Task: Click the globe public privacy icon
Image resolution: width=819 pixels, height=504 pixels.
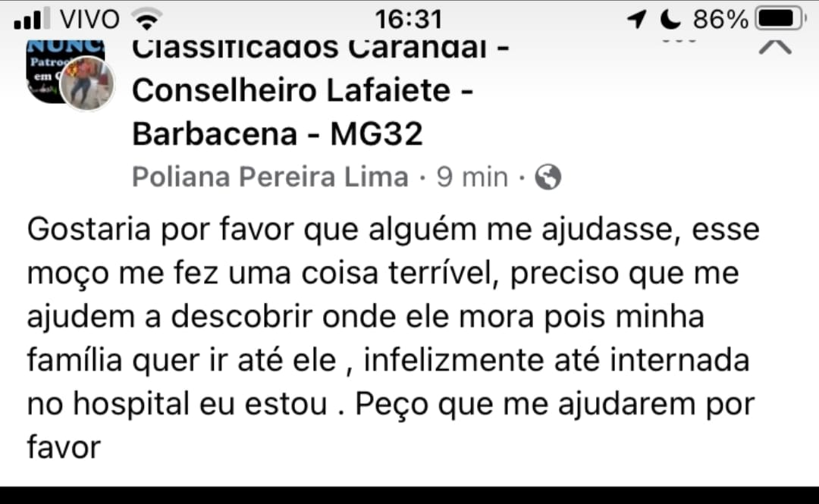Action: (548, 177)
